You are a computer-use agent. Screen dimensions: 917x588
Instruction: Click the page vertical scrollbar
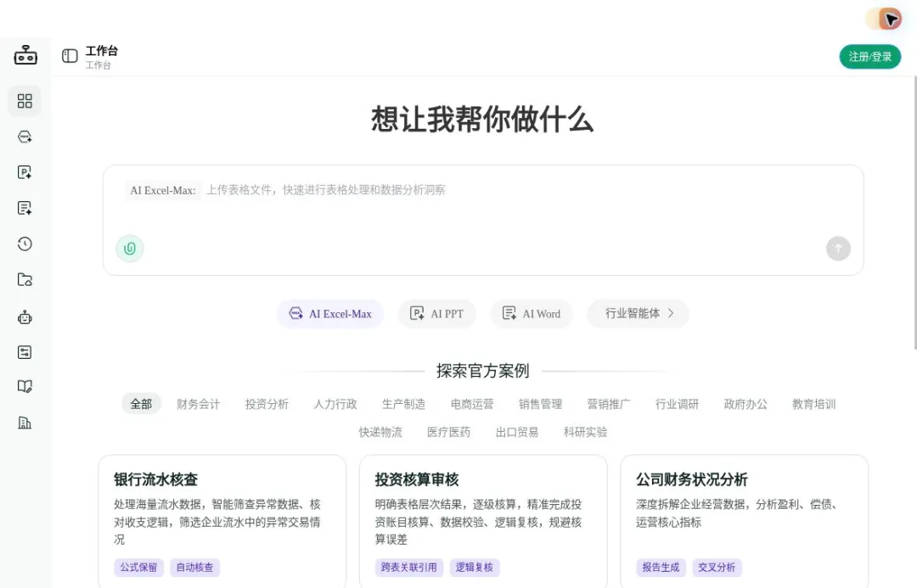(x=914, y=212)
